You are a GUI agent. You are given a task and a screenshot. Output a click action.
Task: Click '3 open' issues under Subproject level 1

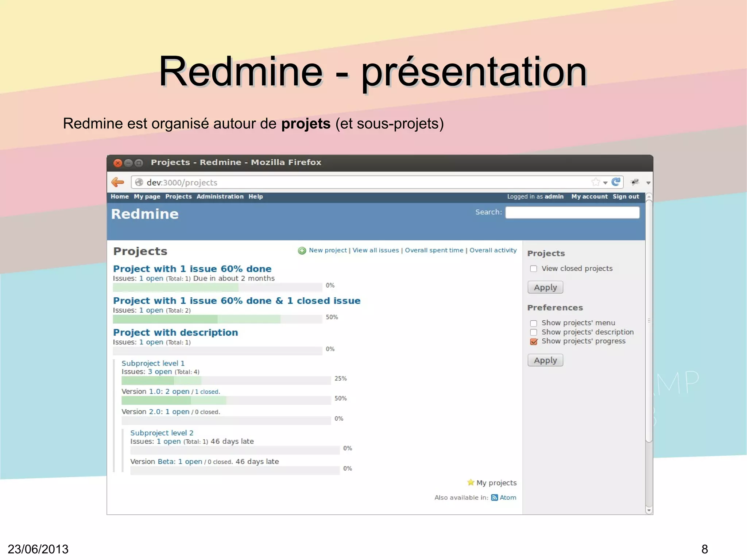click(160, 372)
